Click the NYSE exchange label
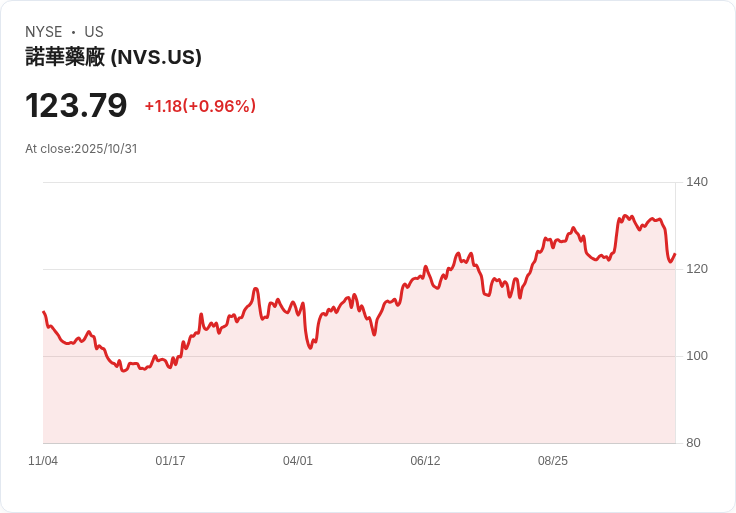The height and width of the screenshot is (513, 736). coord(44,32)
